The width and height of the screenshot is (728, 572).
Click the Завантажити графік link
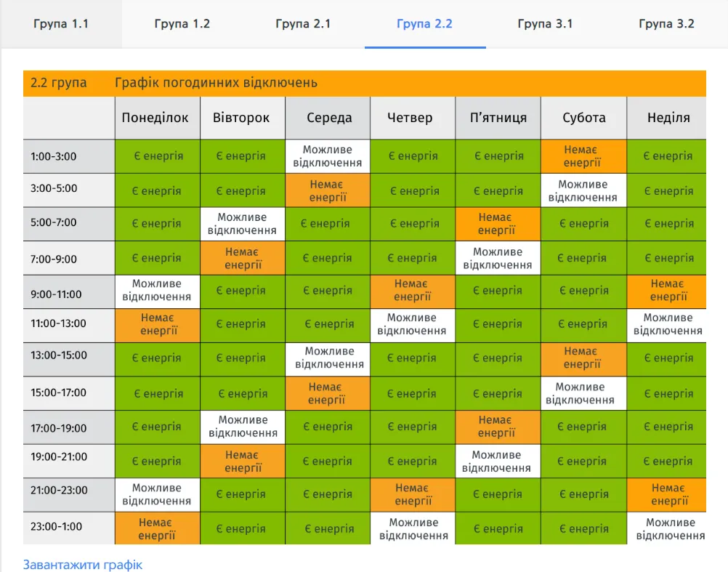click(x=83, y=564)
